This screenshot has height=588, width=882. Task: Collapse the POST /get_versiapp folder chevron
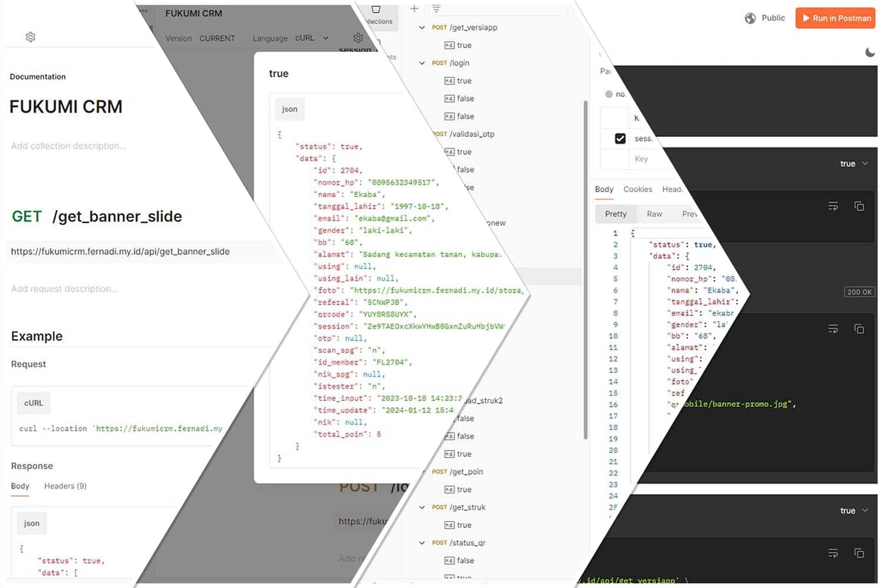click(422, 27)
